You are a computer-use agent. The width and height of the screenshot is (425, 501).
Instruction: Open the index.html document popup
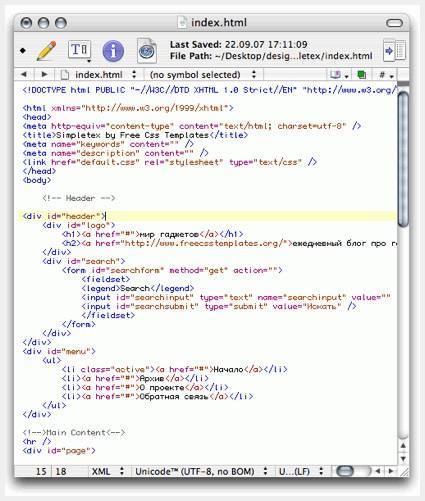99,74
